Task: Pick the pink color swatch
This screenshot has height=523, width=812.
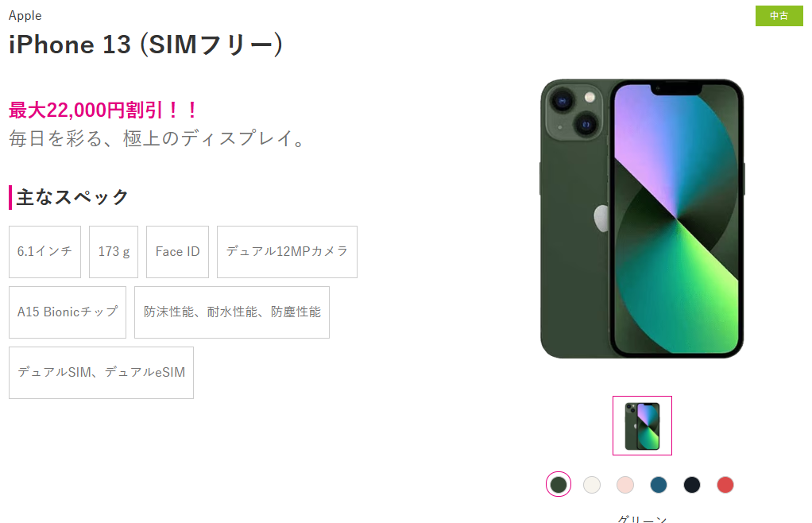Action: [x=625, y=485]
